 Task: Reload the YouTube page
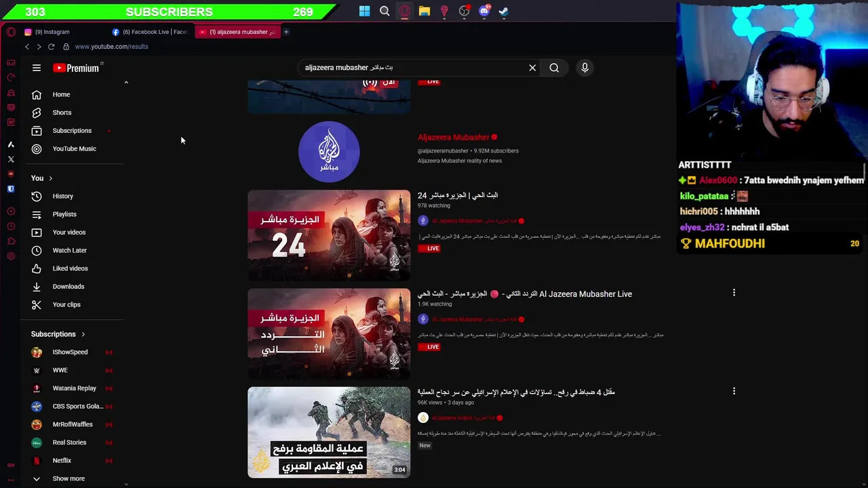pyautogui.click(x=51, y=47)
